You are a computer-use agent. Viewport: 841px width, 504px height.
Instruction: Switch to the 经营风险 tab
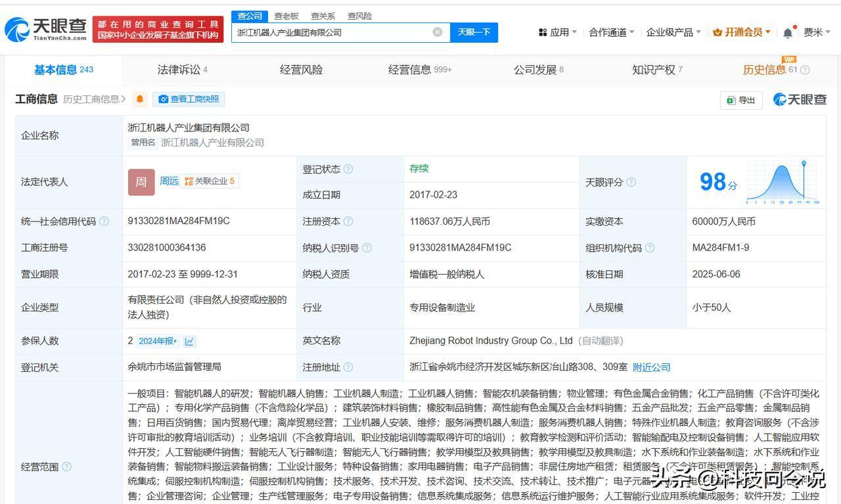pos(302,70)
